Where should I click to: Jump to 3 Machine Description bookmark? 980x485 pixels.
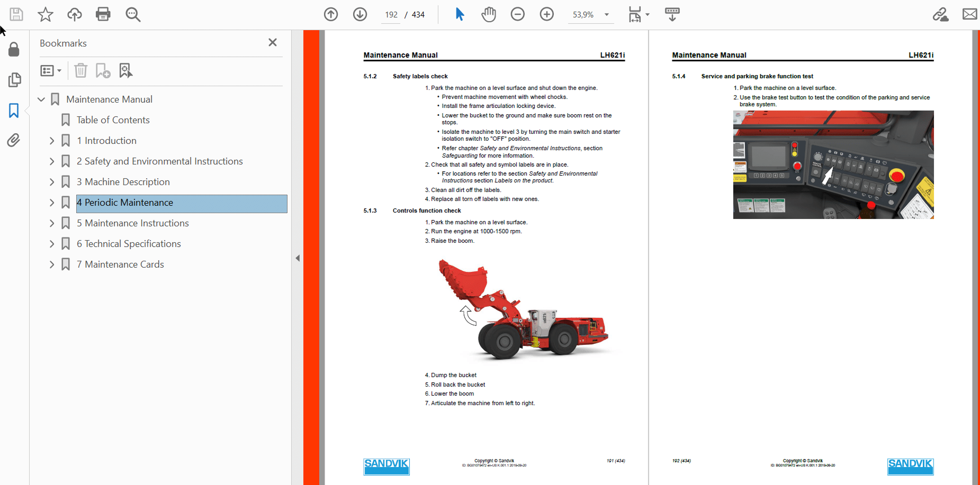click(123, 182)
